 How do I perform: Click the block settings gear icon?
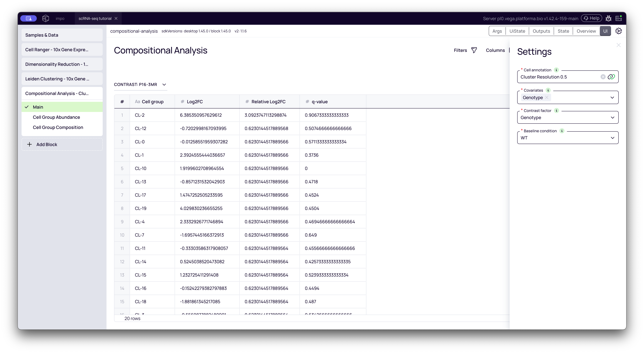618,31
